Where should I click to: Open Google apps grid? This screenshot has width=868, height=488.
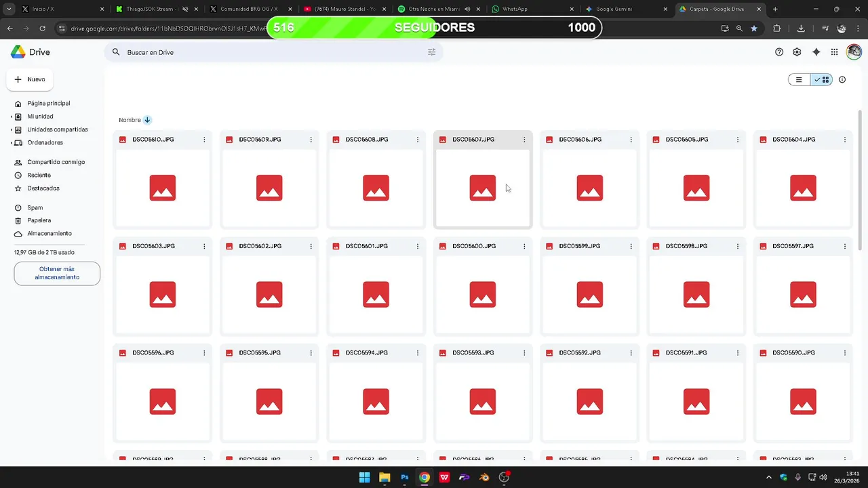(835, 52)
